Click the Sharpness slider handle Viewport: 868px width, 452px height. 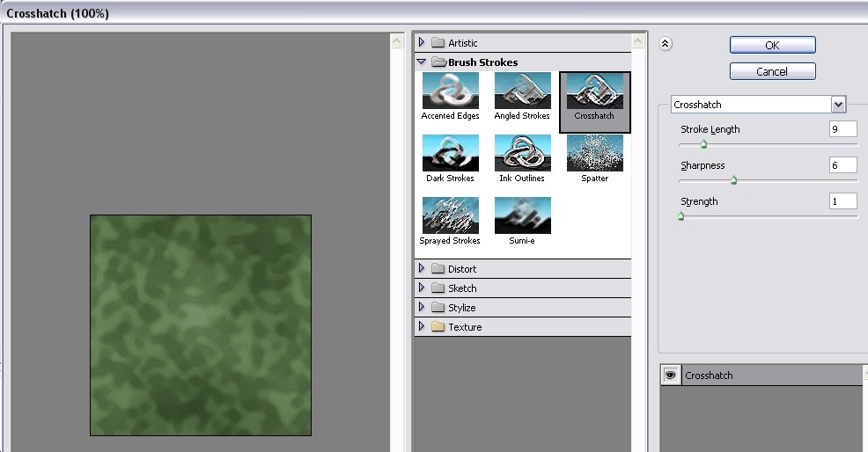click(733, 180)
